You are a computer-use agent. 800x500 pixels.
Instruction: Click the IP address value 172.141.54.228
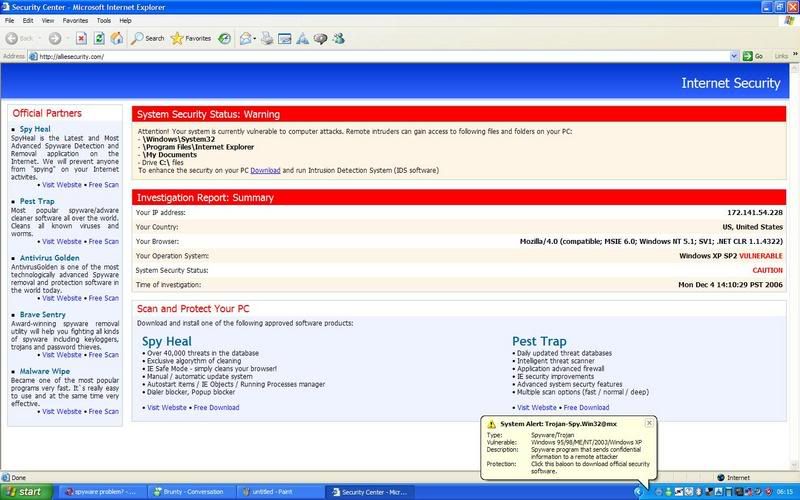755,213
